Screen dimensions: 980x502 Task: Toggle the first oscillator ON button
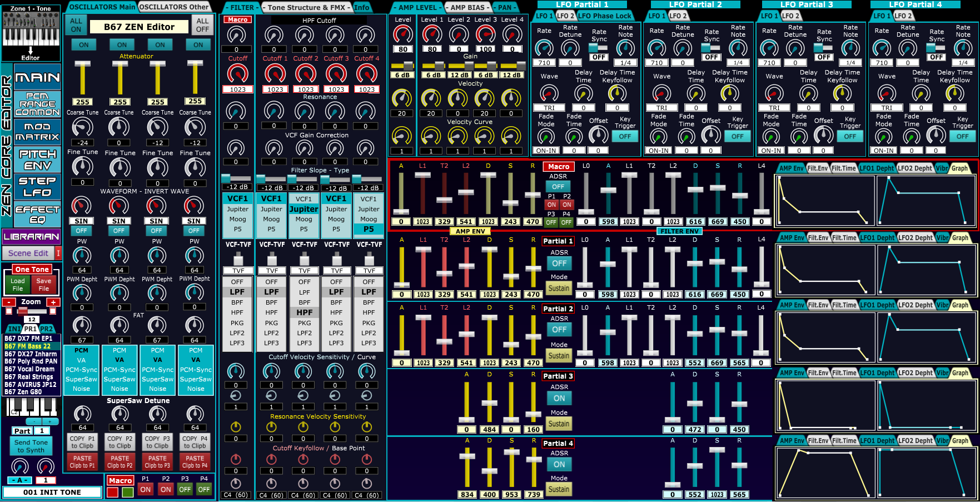click(83, 45)
